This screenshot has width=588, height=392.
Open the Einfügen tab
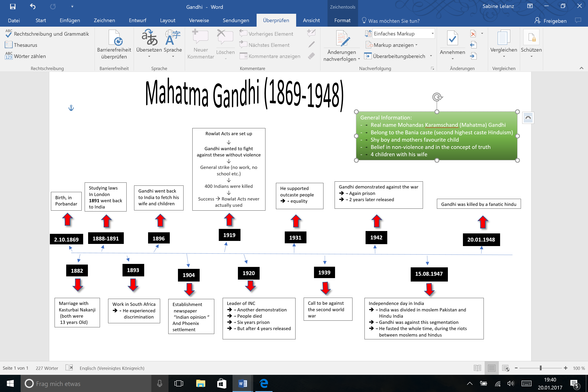[x=70, y=20]
